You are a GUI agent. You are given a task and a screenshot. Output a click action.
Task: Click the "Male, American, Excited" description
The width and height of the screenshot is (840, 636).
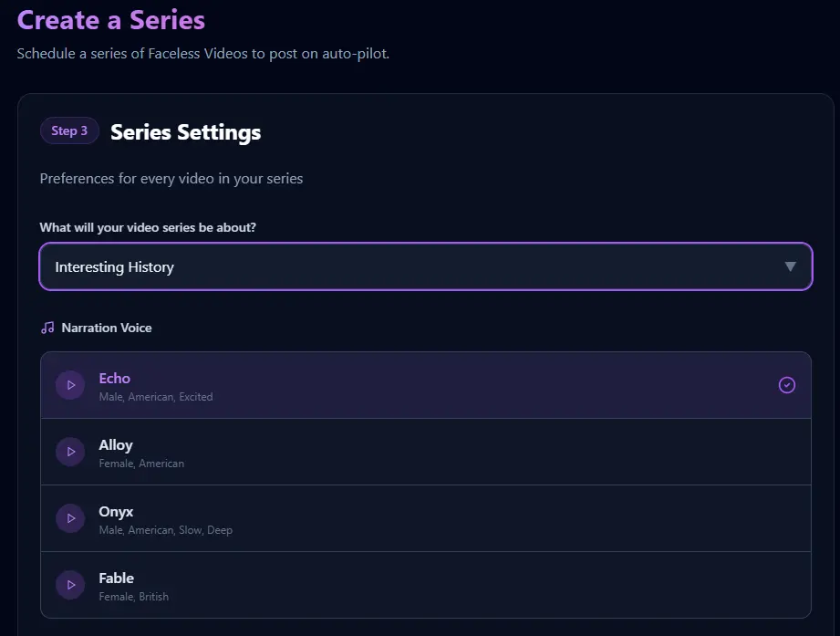coord(156,397)
